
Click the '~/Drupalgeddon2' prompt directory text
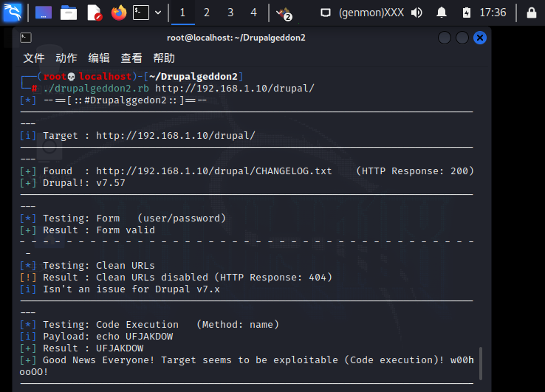point(193,77)
